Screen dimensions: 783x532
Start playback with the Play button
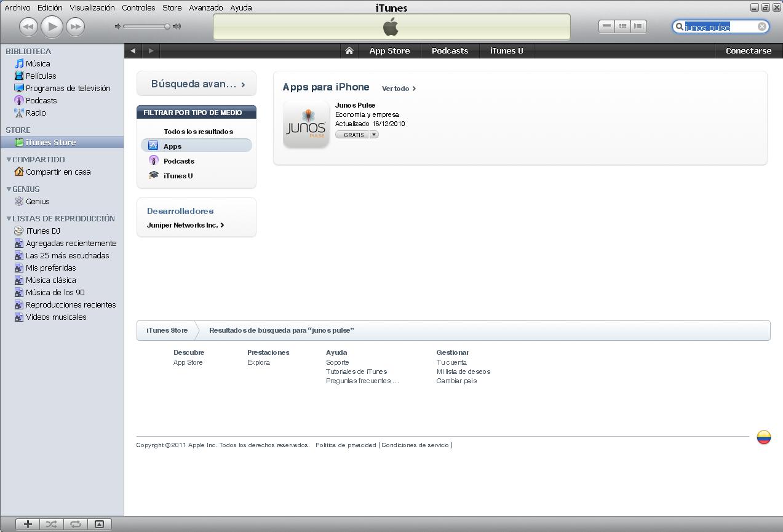[x=52, y=26]
